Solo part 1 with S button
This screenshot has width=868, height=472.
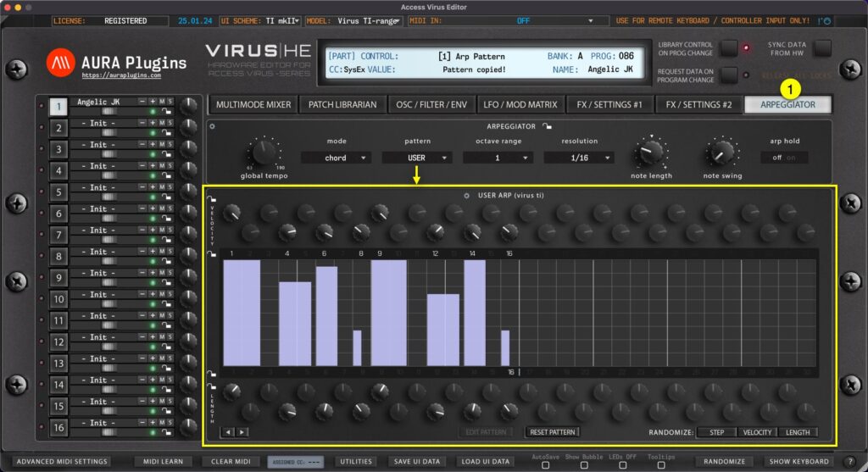click(170, 102)
